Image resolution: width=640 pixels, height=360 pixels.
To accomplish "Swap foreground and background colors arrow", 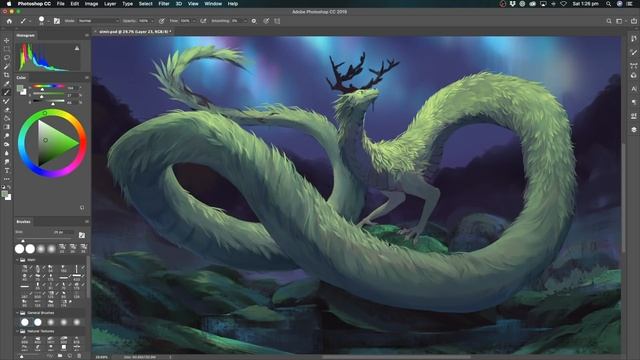I will coord(9,187).
